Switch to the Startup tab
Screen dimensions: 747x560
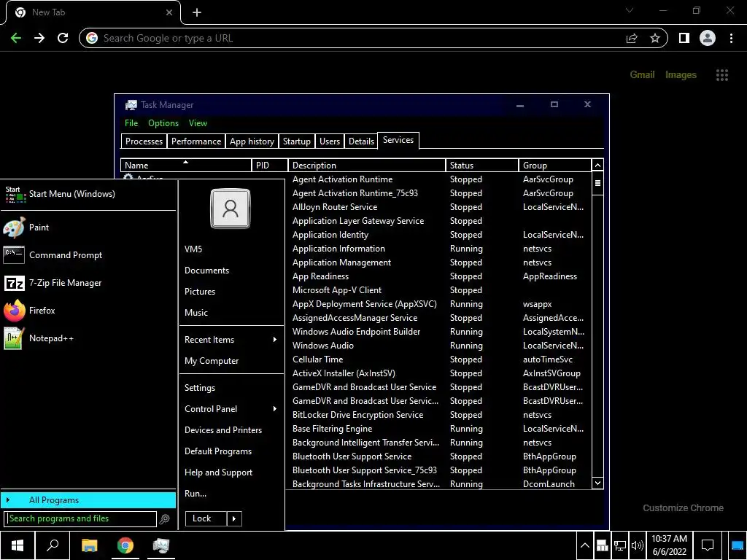[297, 141]
